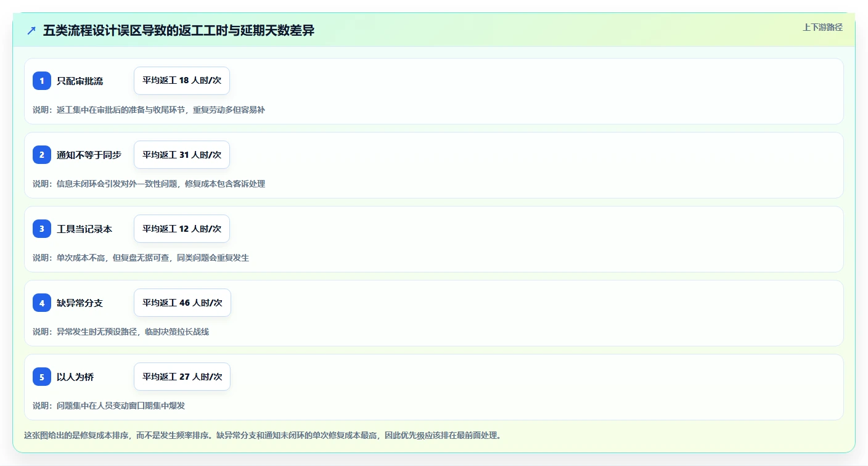Click the 平均返工 12 人时/次 pill

point(182,229)
